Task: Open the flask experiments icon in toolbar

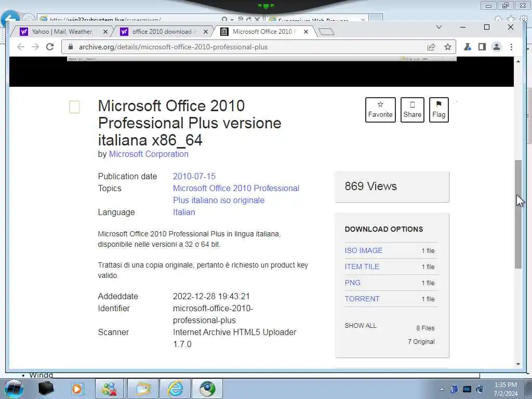Action: pos(468,47)
